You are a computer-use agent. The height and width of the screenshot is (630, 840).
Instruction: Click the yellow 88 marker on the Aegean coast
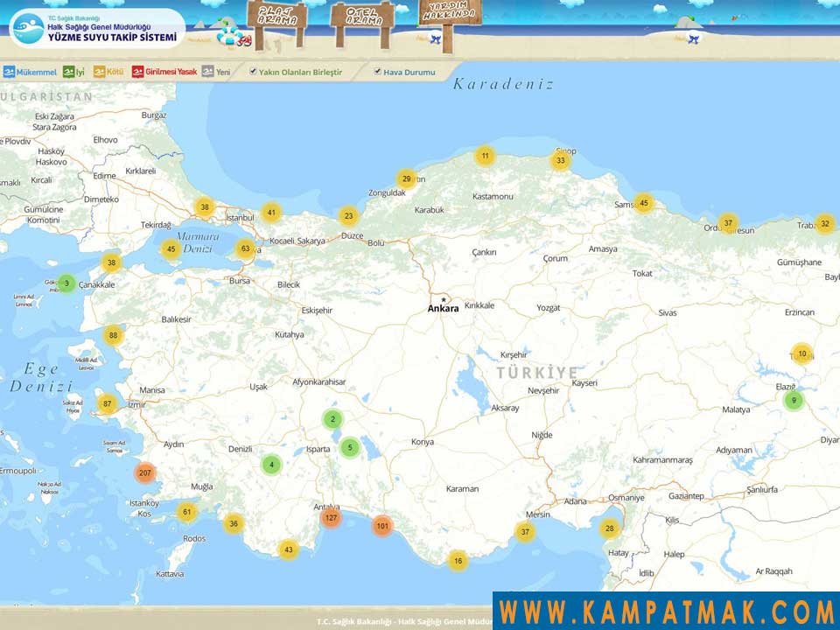point(112,333)
